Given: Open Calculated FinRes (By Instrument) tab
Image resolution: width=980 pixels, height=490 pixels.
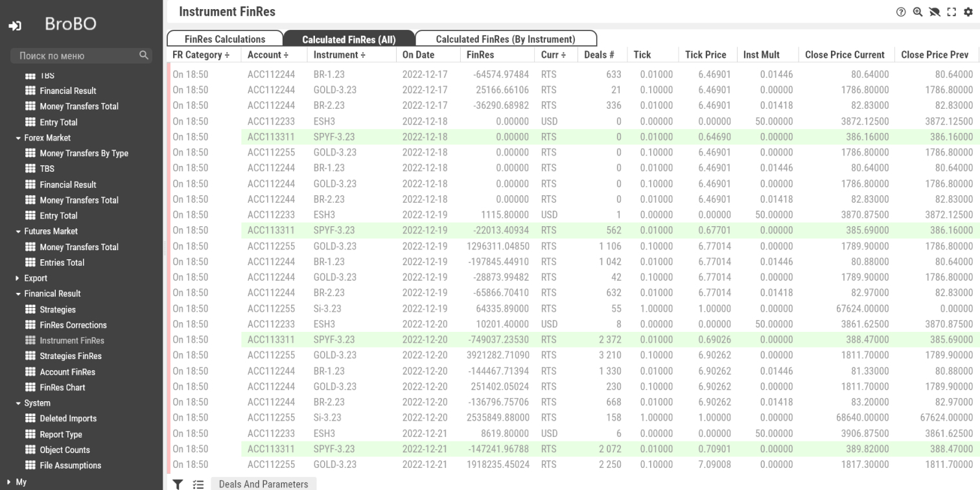Looking at the screenshot, I should click(x=505, y=39).
